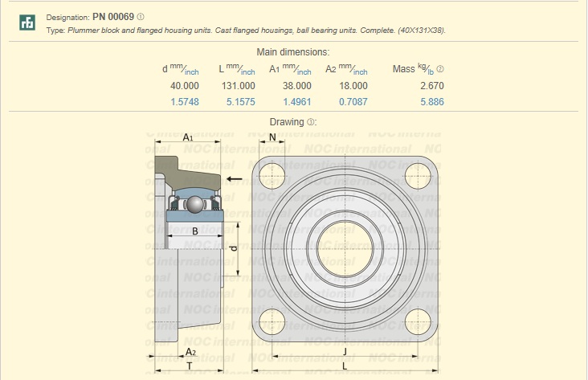Click the top-left bolt hole in drawing
588x380 pixels.
(x=273, y=173)
